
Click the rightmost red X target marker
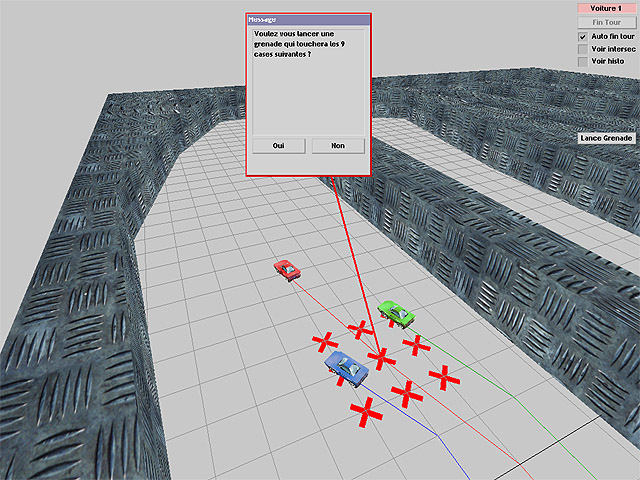(x=444, y=378)
